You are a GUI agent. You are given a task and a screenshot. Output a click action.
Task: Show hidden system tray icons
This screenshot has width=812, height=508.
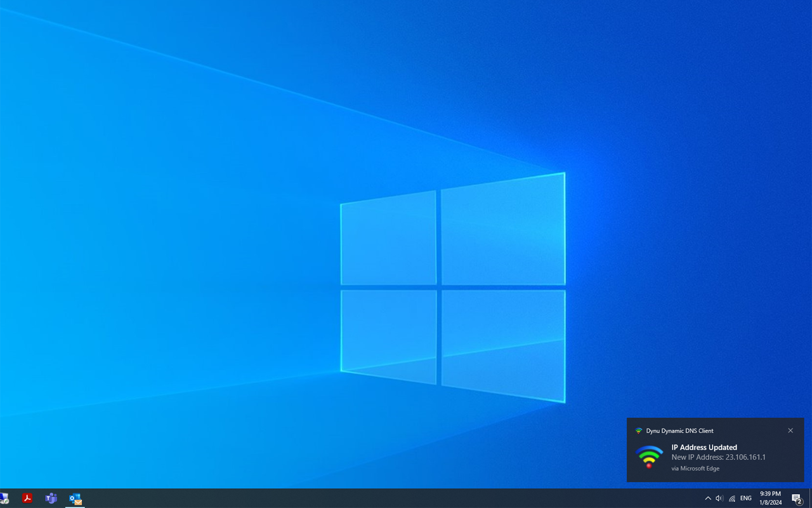coord(708,498)
